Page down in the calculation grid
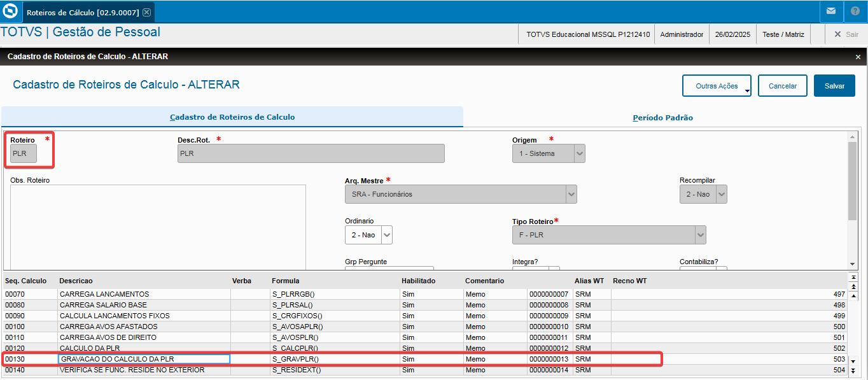Viewport: 868px width, 380px height. (853, 371)
